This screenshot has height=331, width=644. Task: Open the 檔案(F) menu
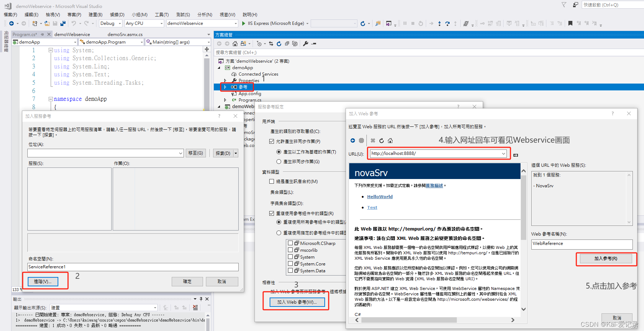(10, 14)
